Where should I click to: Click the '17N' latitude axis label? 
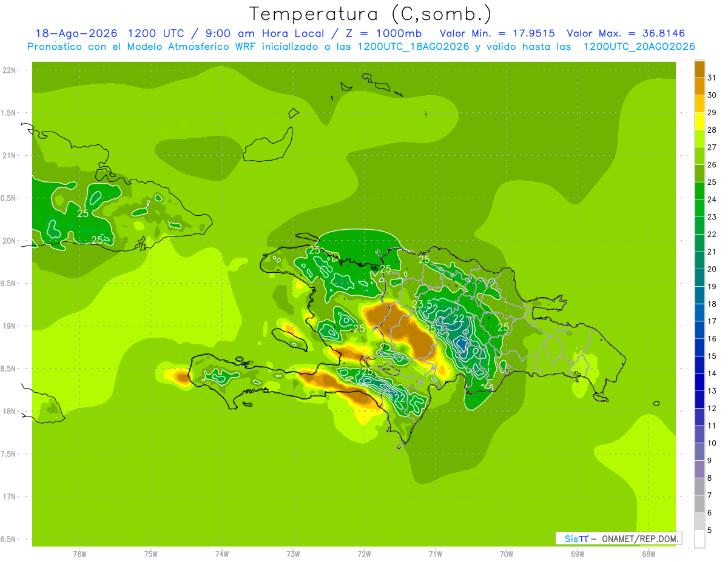pos(10,497)
